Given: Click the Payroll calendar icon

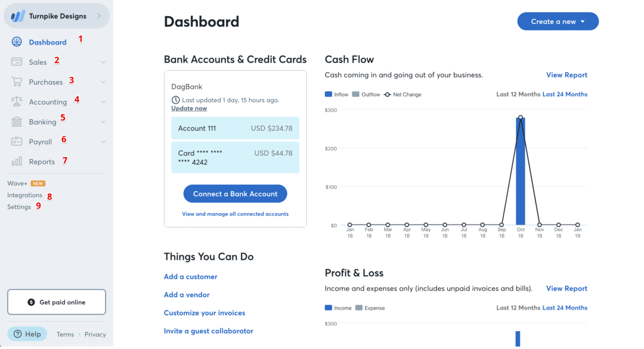Looking at the screenshot, I should click(17, 141).
